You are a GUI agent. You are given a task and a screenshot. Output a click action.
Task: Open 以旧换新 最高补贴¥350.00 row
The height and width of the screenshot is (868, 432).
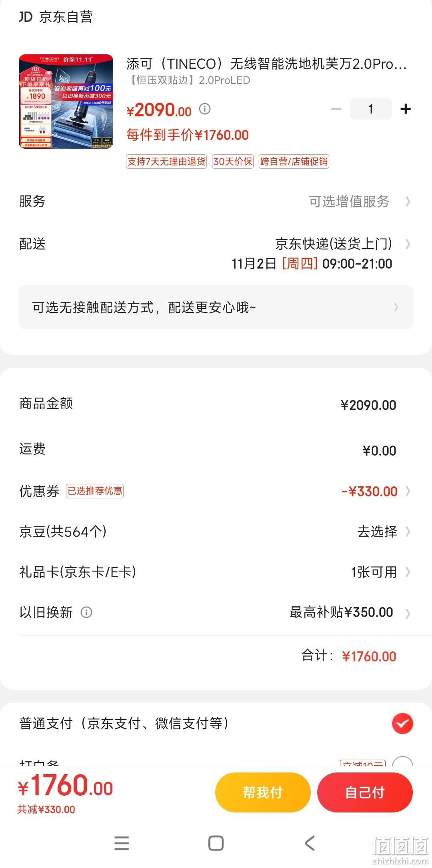click(216, 612)
